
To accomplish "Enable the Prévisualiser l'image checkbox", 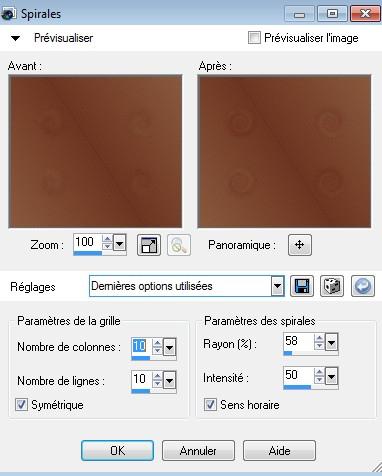I will [254, 38].
